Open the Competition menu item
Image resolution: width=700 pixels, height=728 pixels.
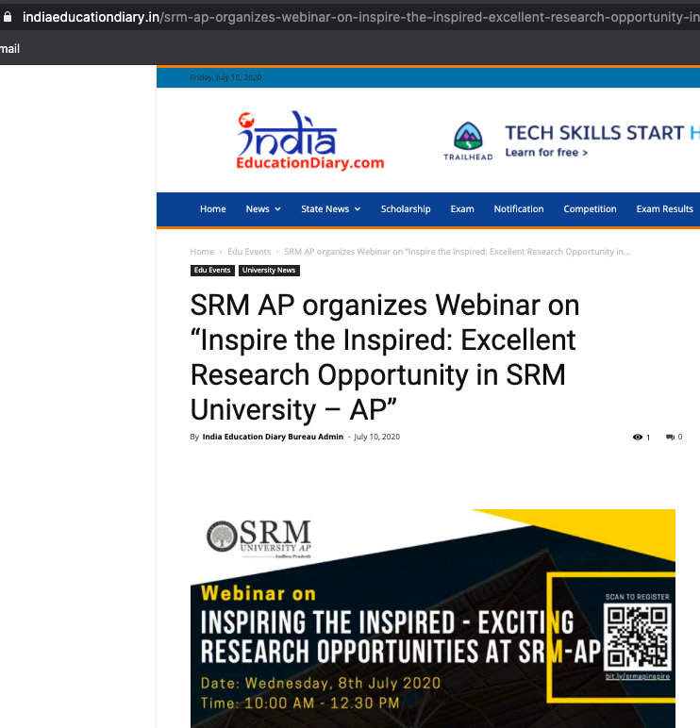(x=590, y=209)
